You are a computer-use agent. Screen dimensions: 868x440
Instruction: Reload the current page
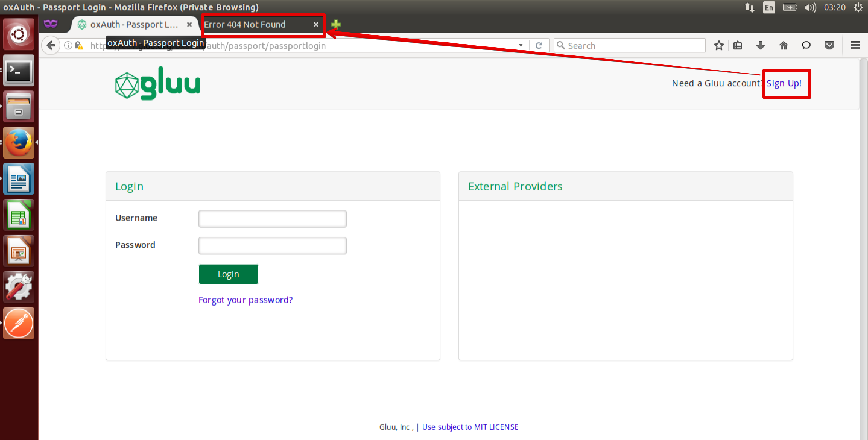pyautogui.click(x=539, y=45)
